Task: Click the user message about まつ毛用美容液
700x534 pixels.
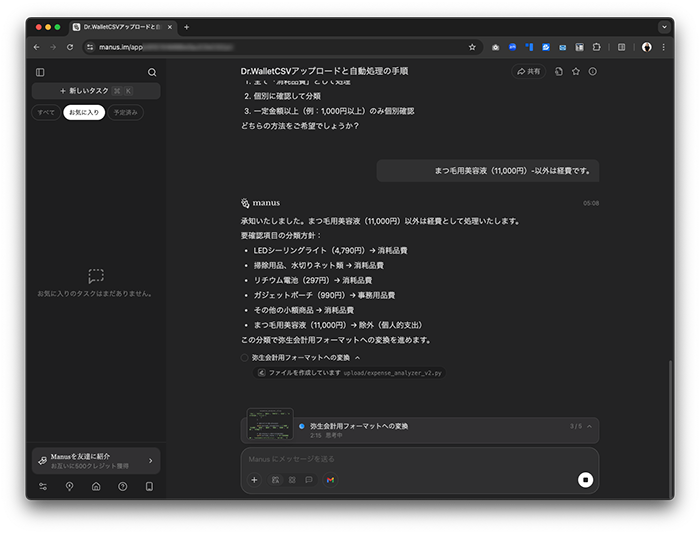Action: (488, 171)
